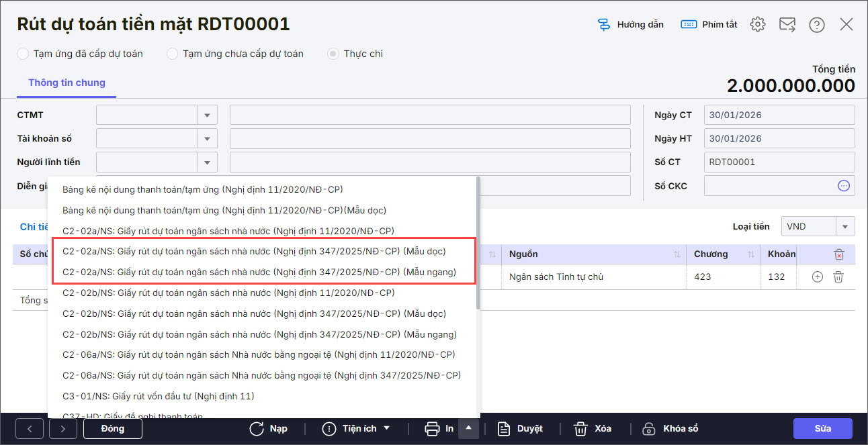This screenshot has height=445, width=868.
Task: Select Thực chi radio option
Action: (x=333, y=54)
